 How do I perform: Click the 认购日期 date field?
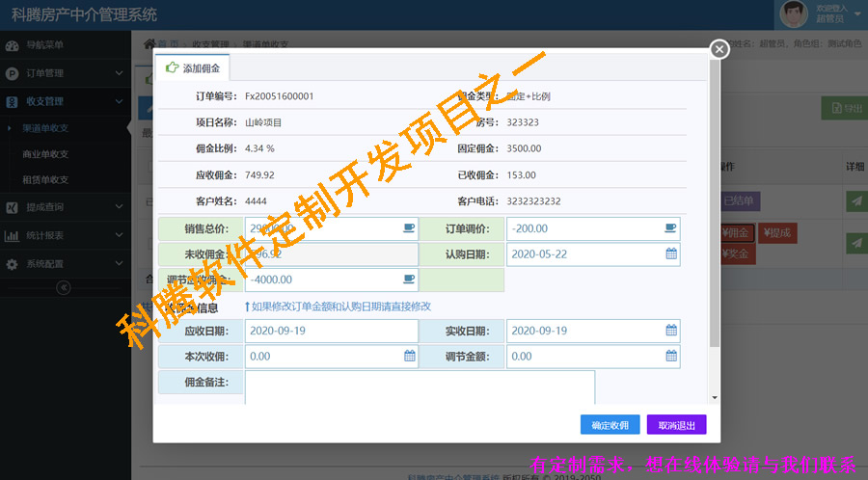point(593,254)
